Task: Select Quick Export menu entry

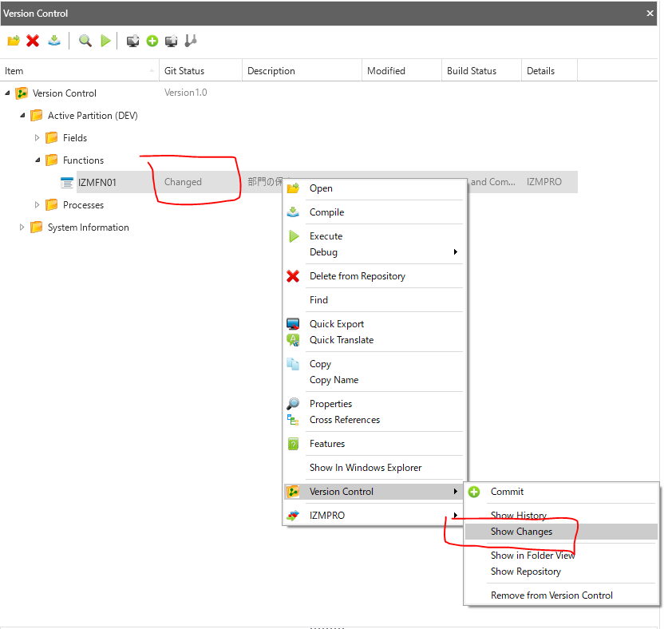Action: 374,324
